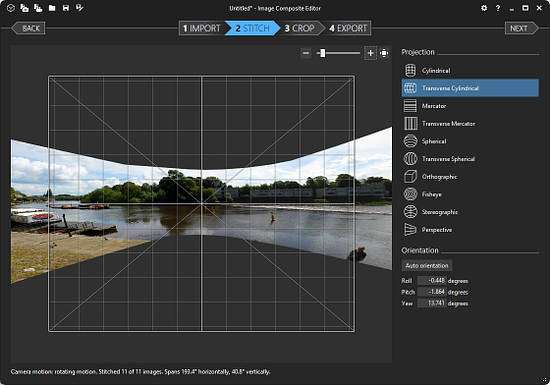
Task: Click the Cylindrical projection icon
Action: (x=410, y=70)
